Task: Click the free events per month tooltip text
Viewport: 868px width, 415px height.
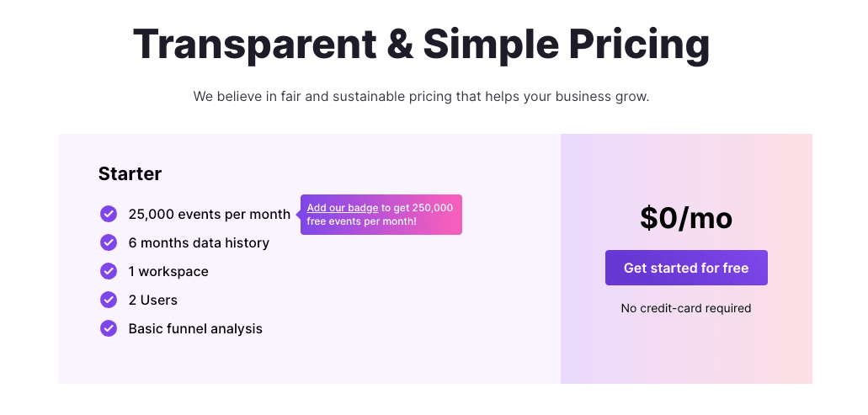Action: pos(361,221)
